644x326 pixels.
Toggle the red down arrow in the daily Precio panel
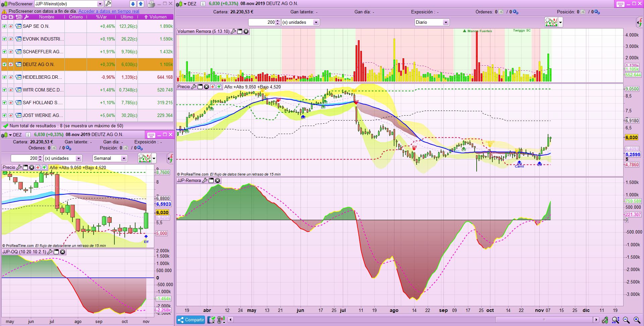pos(213,87)
